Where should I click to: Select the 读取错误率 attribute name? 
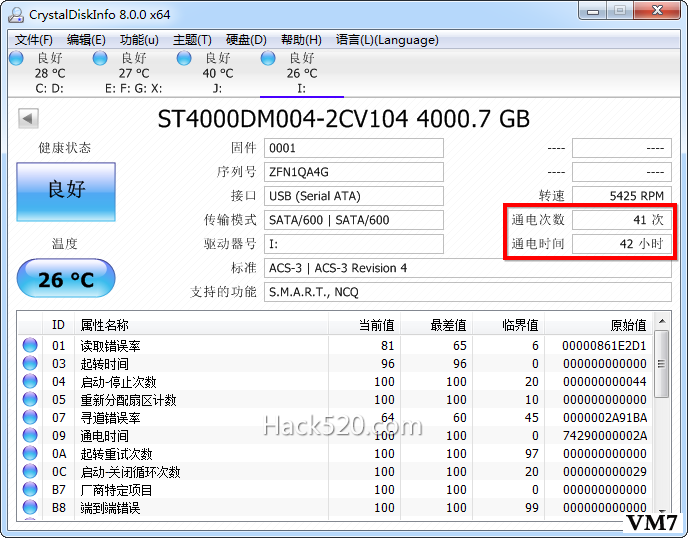(x=110, y=346)
